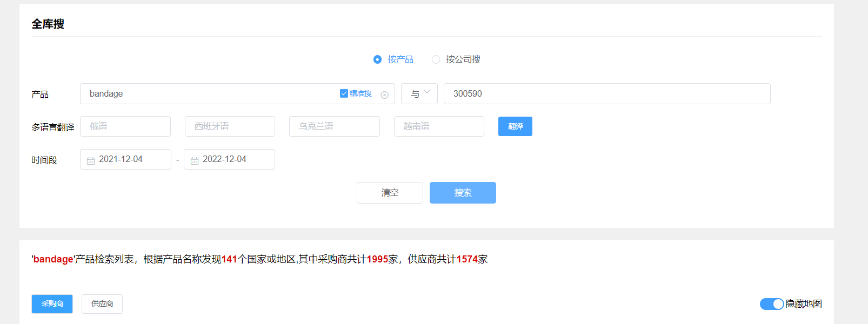This screenshot has height=324, width=868.
Task: Click the red 1574 supplier count
Action: click(467, 259)
